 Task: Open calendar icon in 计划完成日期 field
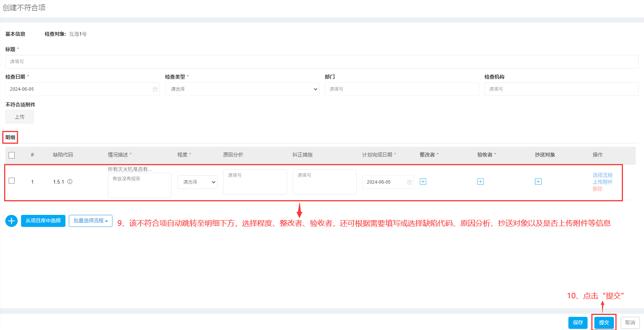409,182
